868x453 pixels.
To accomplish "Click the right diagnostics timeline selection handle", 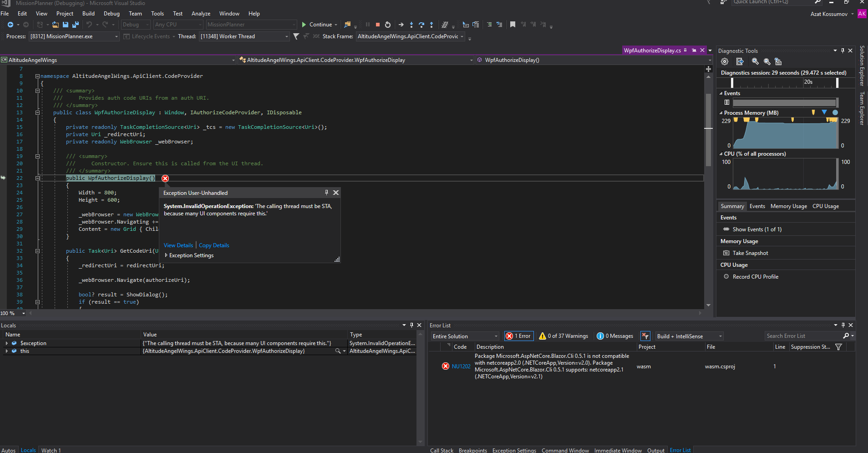I will pyautogui.click(x=837, y=82).
